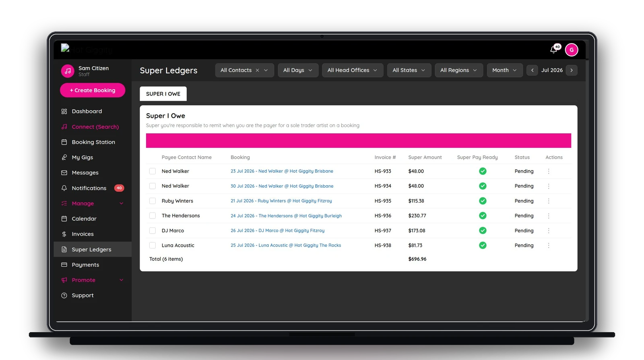Viewport: 644px width, 360px height.
Task: Open actions menu for invoice HS-938
Action: pyautogui.click(x=548, y=245)
